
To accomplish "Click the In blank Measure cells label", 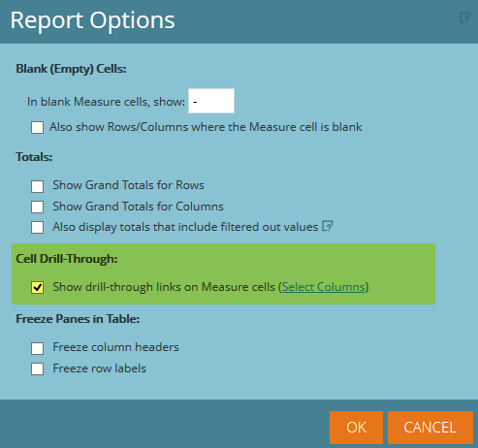I will pos(106,102).
